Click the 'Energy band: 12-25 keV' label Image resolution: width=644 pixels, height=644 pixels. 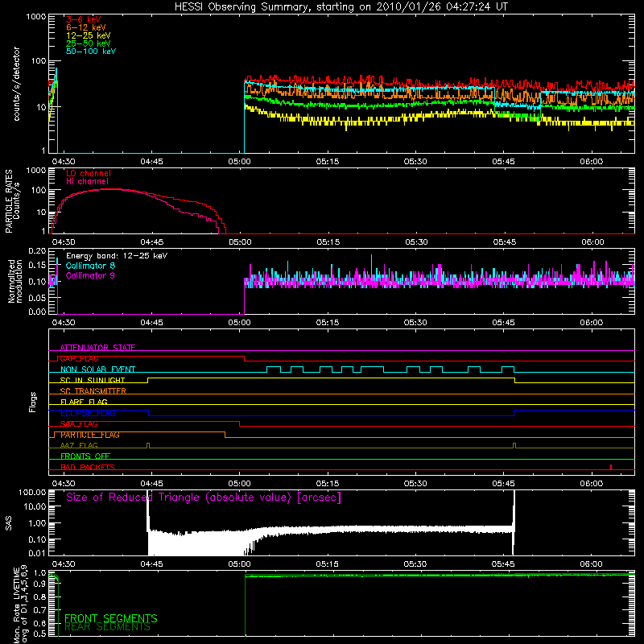(117, 256)
